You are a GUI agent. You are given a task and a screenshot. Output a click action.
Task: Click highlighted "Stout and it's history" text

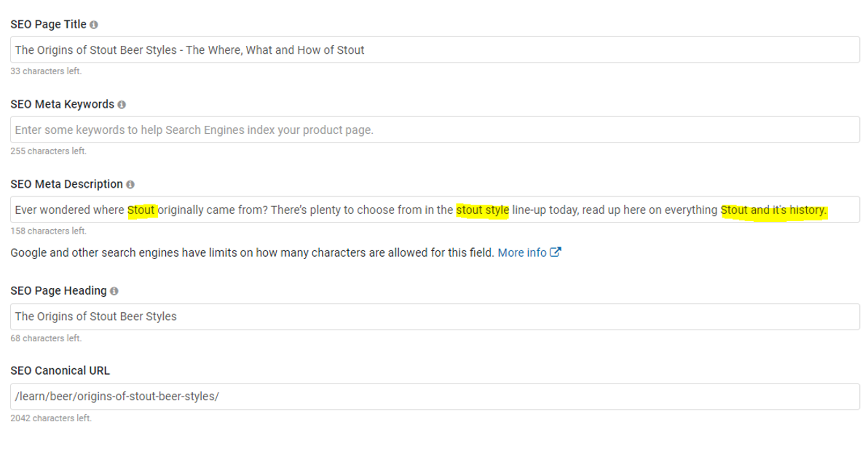pos(773,210)
